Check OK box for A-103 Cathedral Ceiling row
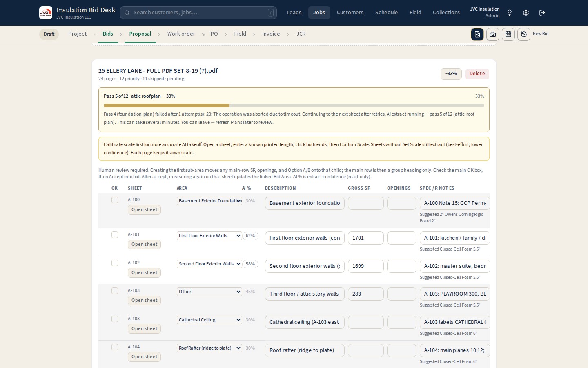The height and width of the screenshot is (368, 588). [115, 319]
